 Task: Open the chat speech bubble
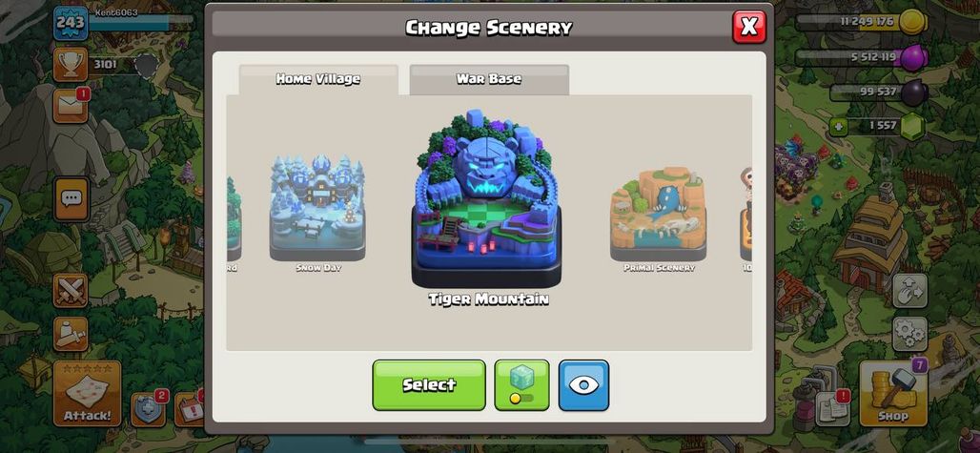pyautogui.click(x=71, y=198)
